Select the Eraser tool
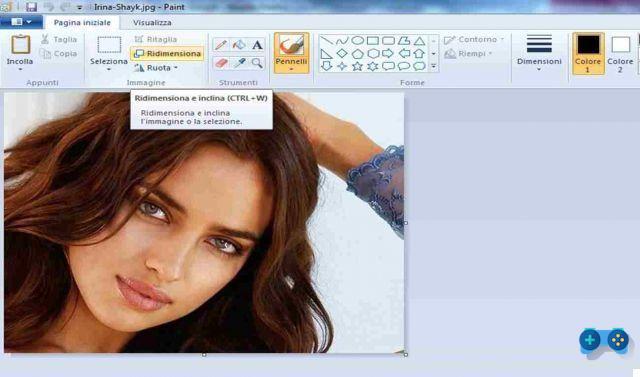 point(221,63)
